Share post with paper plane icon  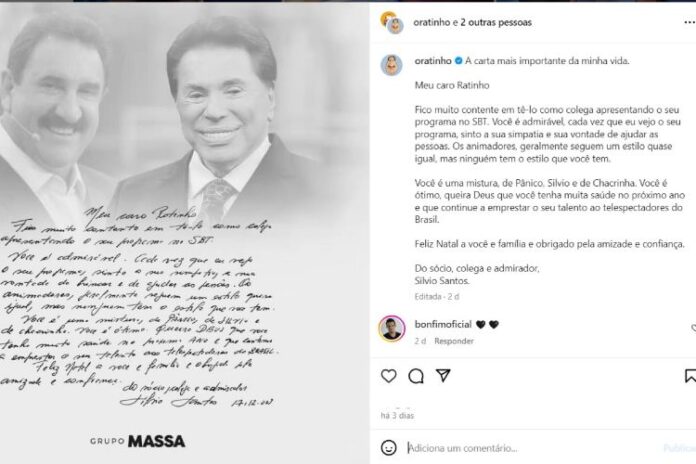(x=443, y=375)
